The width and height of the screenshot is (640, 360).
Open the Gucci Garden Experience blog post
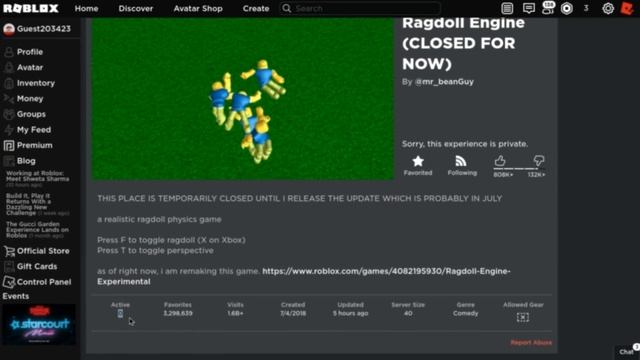click(x=37, y=230)
